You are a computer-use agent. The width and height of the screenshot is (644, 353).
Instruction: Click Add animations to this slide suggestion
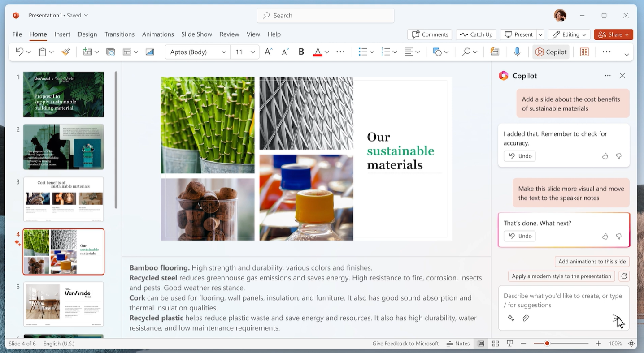(x=592, y=262)
